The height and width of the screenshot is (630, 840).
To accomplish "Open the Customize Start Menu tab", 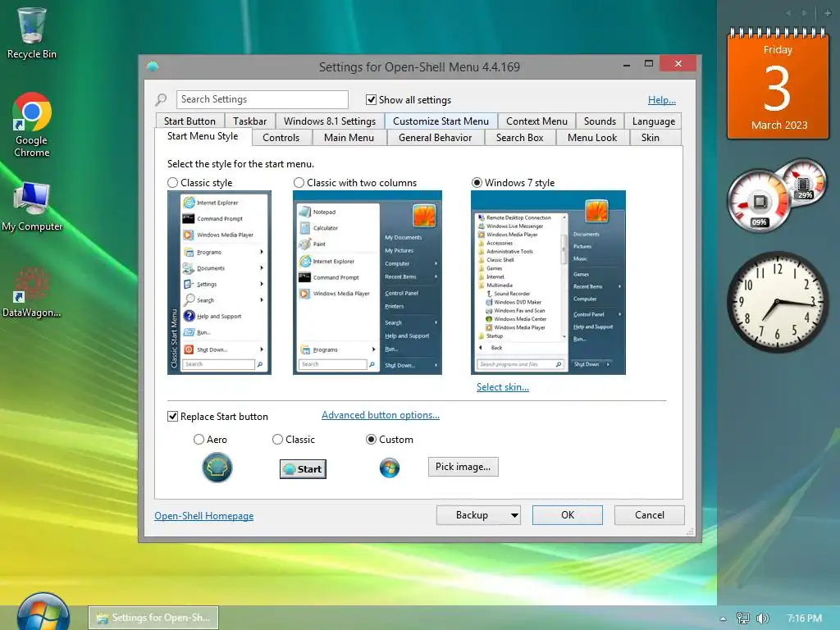I will [x=441, y=121].
